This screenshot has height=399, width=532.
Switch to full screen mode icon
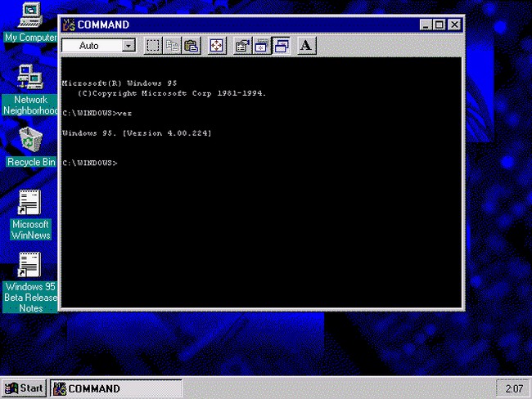coord(216,46)
